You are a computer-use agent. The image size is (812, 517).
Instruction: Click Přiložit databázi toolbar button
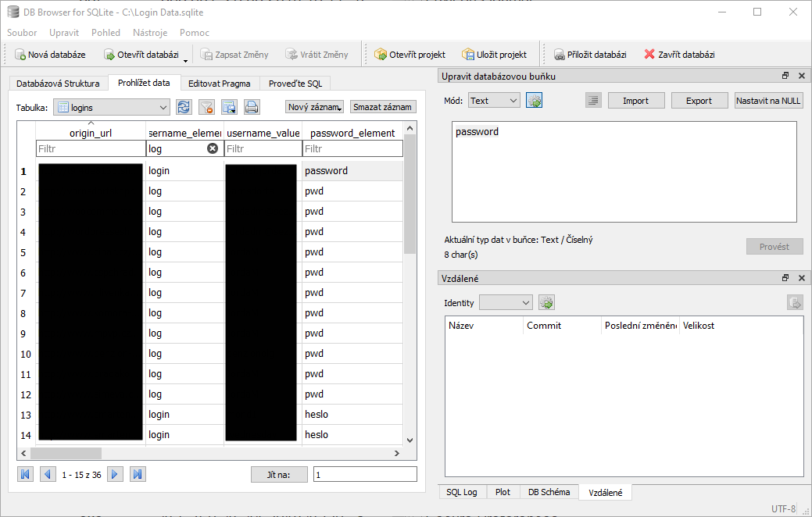pos(590,55)
